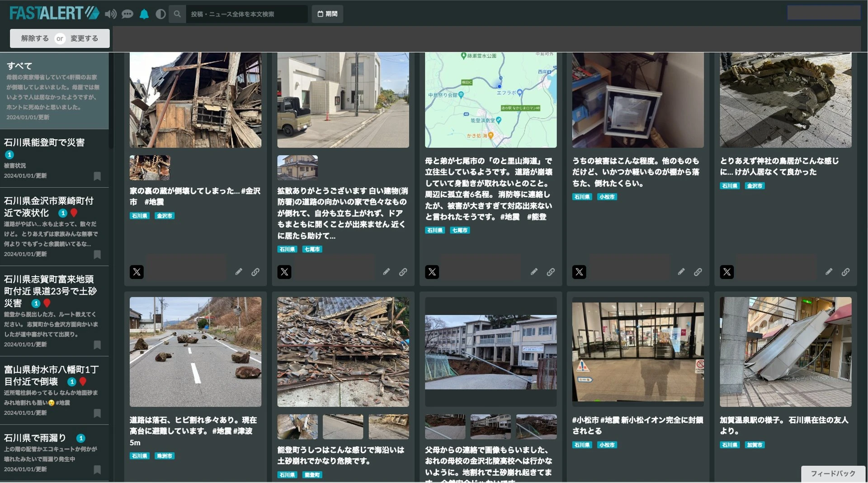
Task: Select the すべて sidebar entry
Action: (54, 90)
